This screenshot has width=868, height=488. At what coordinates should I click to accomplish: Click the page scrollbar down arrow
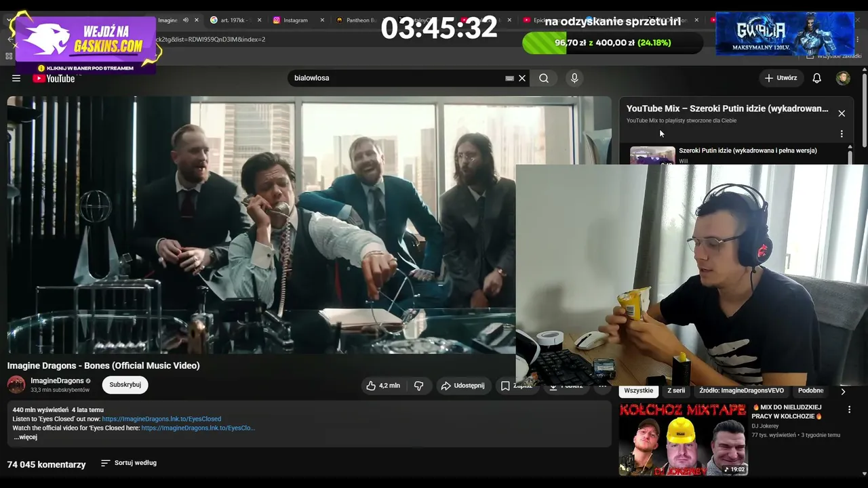[x=863, y=474]
